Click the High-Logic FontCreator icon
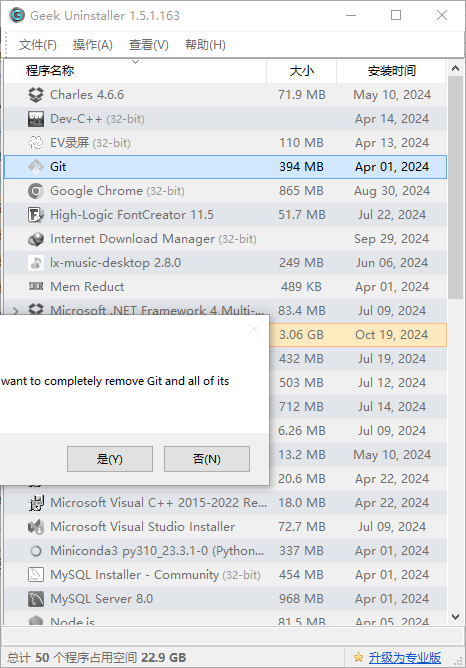Screen dimensions: 466x668 click(36, 215)
